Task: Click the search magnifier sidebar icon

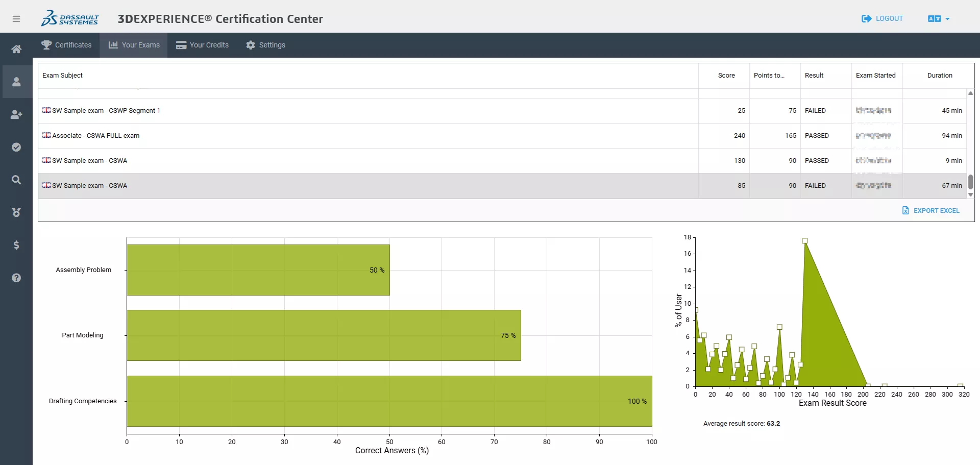Action: point(16,180)
